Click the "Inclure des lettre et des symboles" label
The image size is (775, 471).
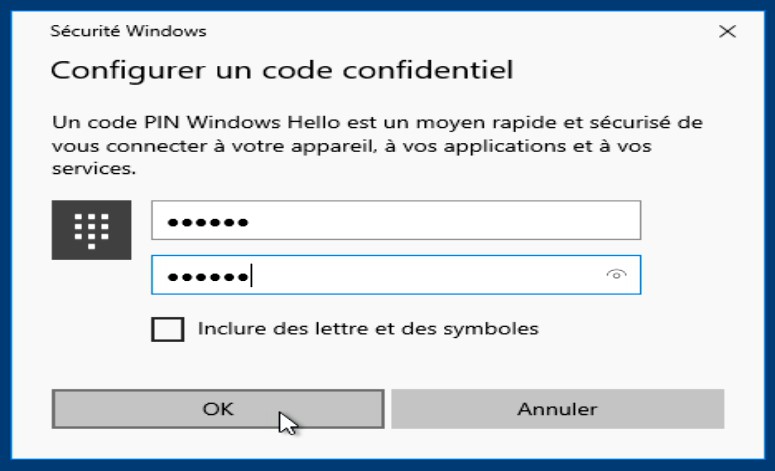(x=368, y=328)
